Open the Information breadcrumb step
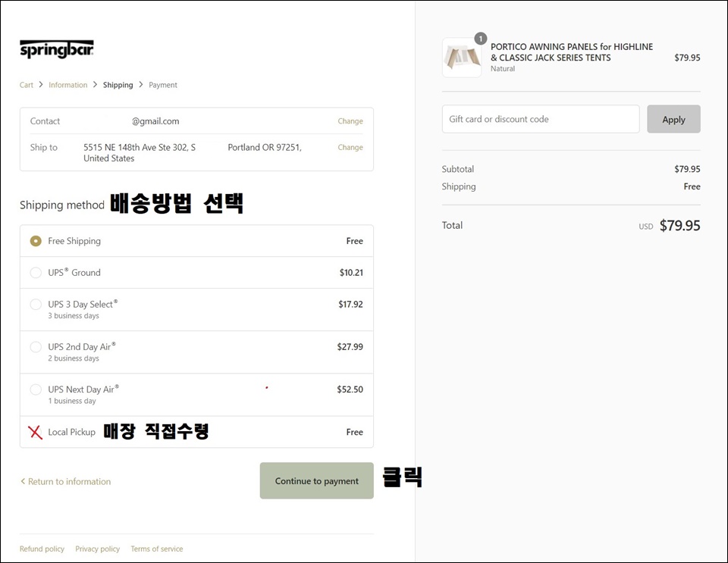 67,85
